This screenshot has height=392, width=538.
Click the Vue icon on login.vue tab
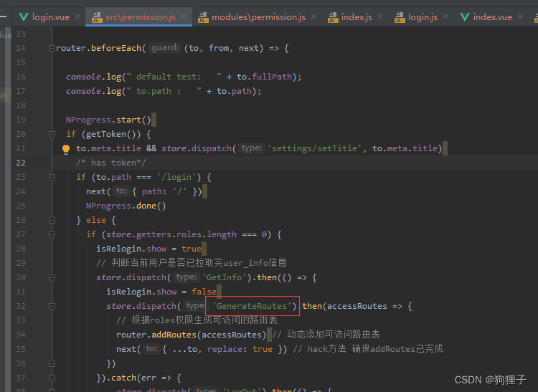coord(24,16)
